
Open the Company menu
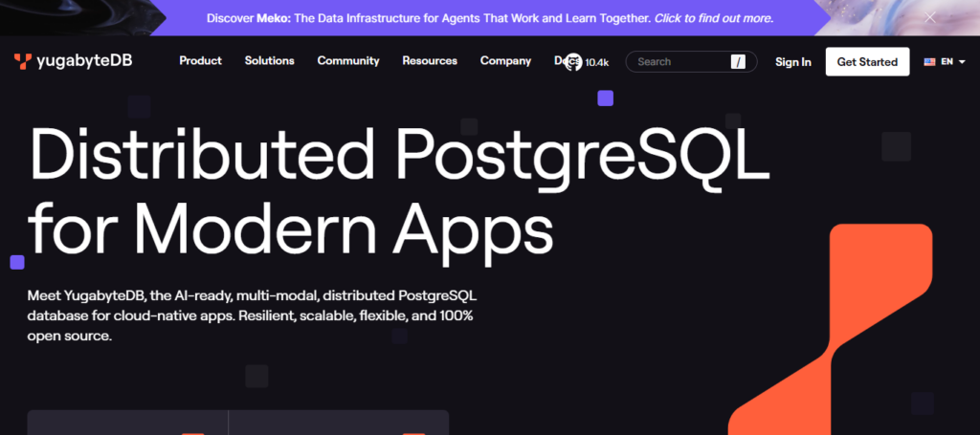click(505, 61)
